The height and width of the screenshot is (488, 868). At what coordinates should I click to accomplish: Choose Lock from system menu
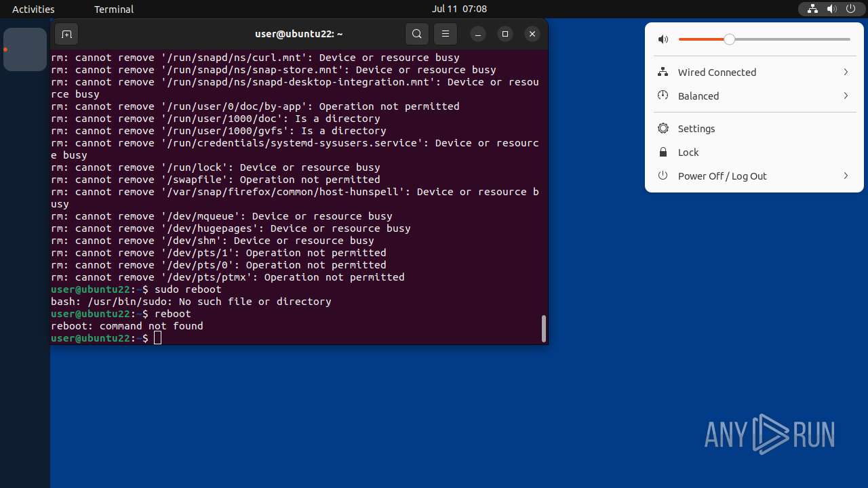click(x=754, y=152)
